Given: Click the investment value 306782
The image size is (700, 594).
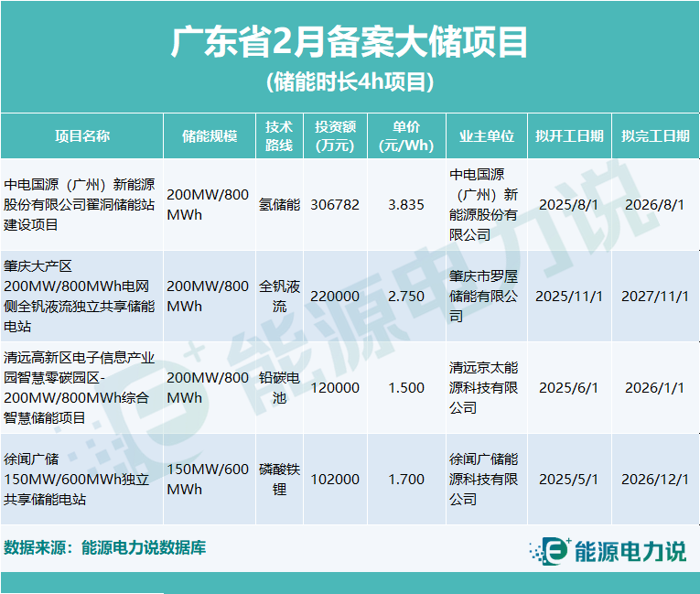Looking at the screenshot, I should click(335, 205).
